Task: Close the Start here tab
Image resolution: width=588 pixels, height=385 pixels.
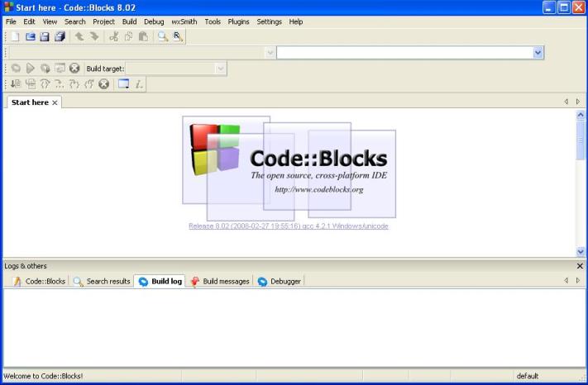Action: 55,102
